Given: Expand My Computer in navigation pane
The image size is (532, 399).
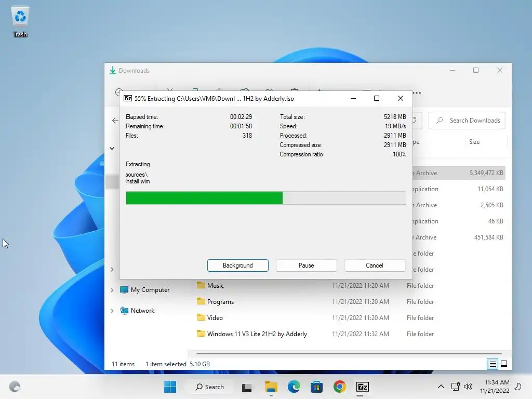Looking at the screenshot, I should coord(112,290).
